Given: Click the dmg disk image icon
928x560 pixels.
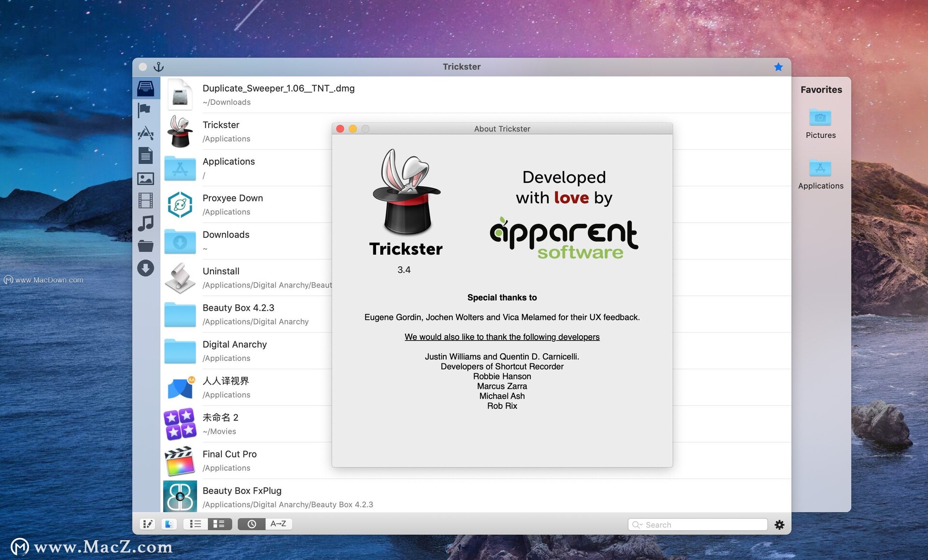Looking at the screenshot, I should [180, 95].
